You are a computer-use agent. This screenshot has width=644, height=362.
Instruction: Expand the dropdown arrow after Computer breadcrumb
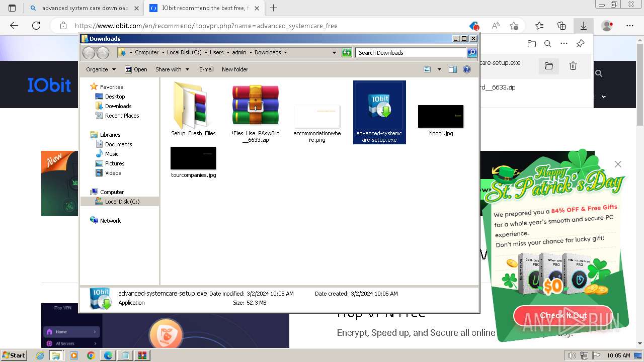point(163,52)
